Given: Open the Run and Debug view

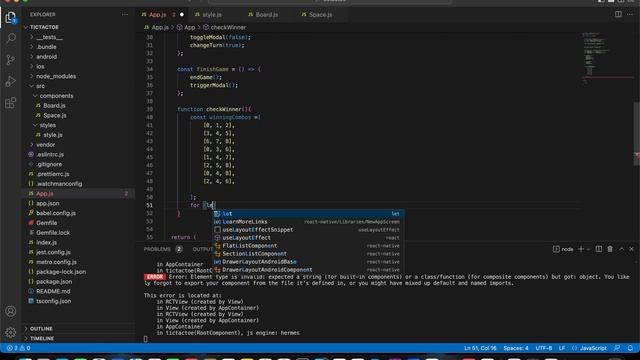Looking at the screenshot, I should click(11, 81).
